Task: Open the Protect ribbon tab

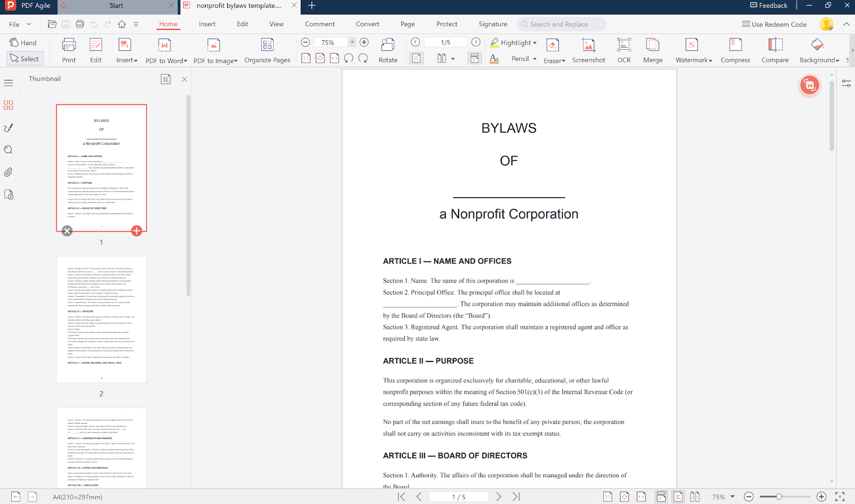Action: coord(447,24)
